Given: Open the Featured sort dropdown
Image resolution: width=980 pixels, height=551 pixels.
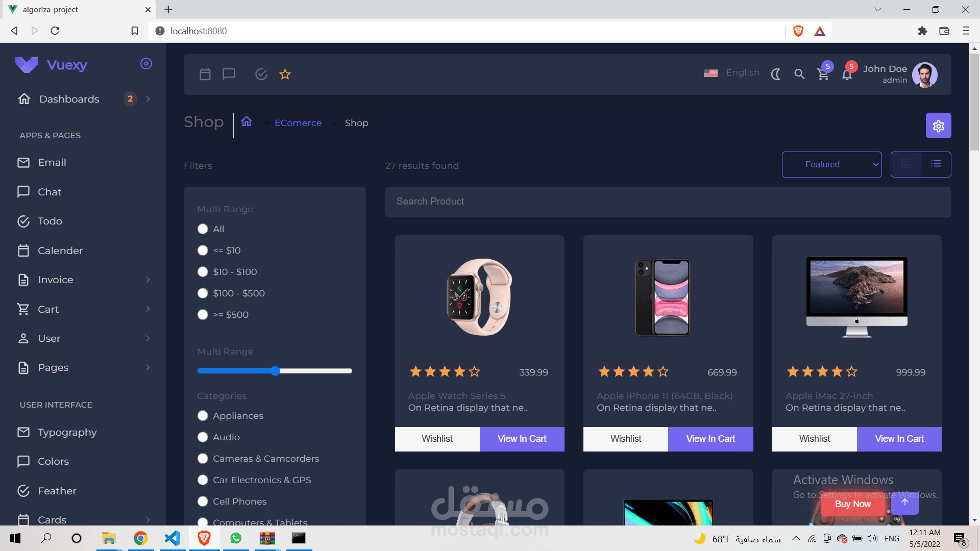Looking at the screenshot, I should (x=831, y=164).
